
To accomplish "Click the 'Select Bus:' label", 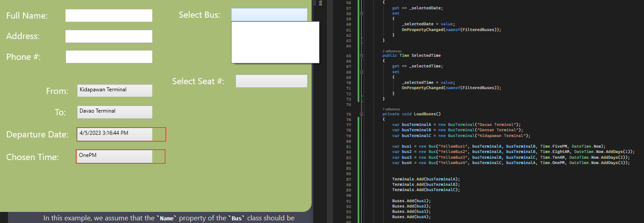I will pos(200,15).
